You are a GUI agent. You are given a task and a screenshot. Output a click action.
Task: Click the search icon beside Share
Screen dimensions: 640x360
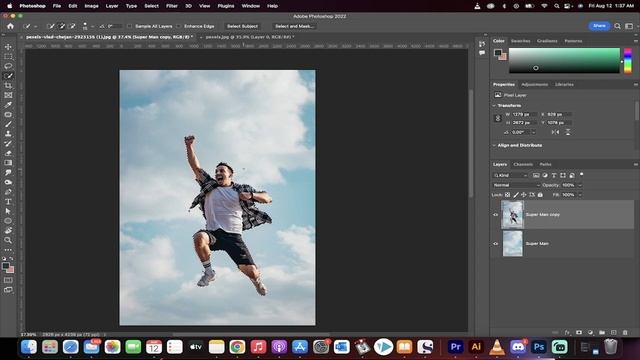point(618,26)
